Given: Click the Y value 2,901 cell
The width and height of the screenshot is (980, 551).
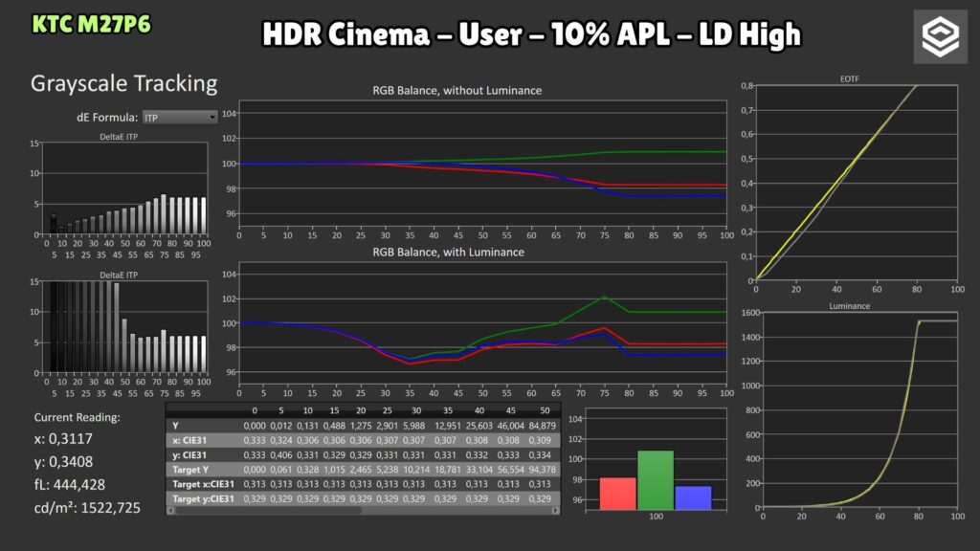Looking at the screenshot, I should [387, 426].
